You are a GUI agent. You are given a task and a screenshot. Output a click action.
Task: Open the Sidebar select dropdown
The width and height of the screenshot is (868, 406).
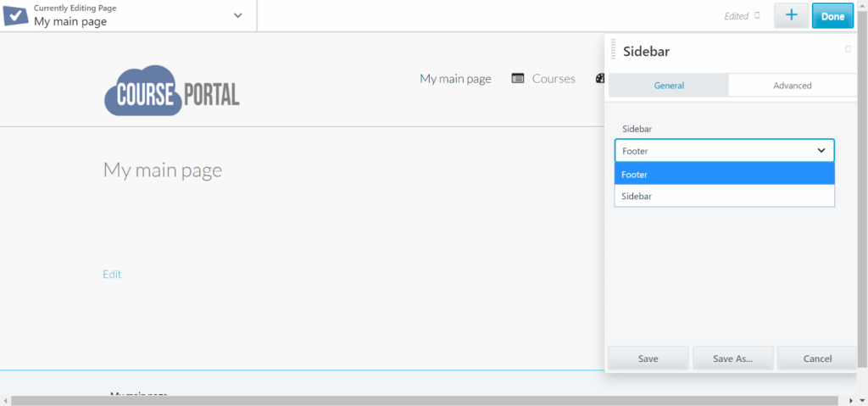tap(724, 151)
